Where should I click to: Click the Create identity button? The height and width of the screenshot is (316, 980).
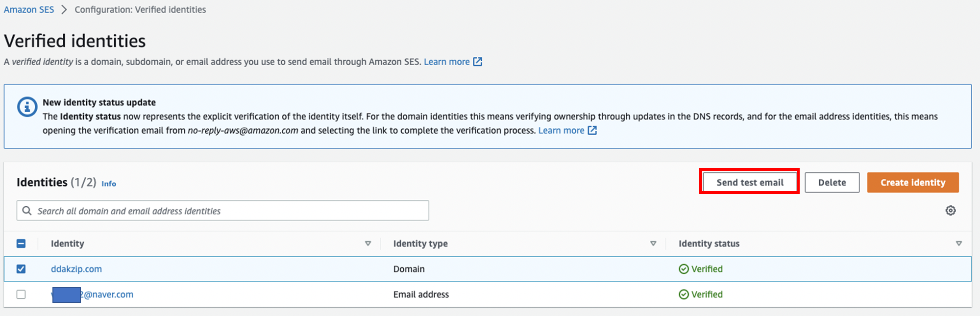[x=913, y=182]
